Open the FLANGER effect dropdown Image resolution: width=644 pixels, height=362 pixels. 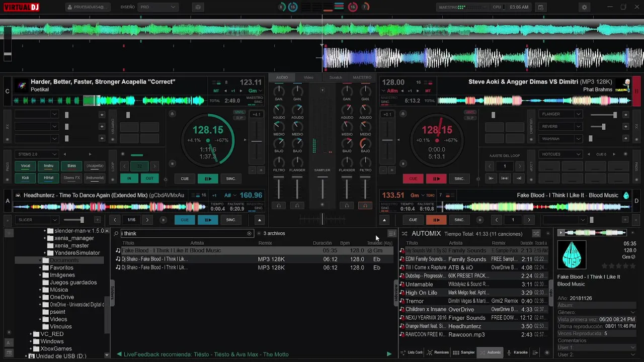[x=560, y=114]
